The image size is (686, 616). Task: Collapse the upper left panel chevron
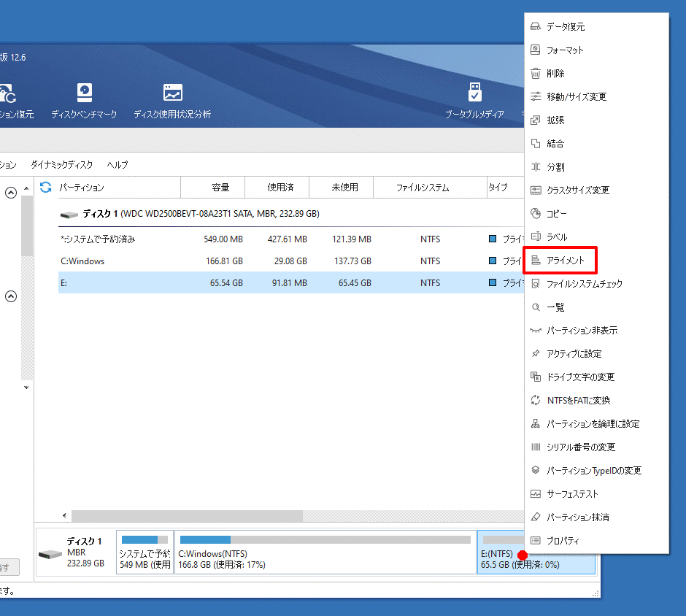pos(11,193)
